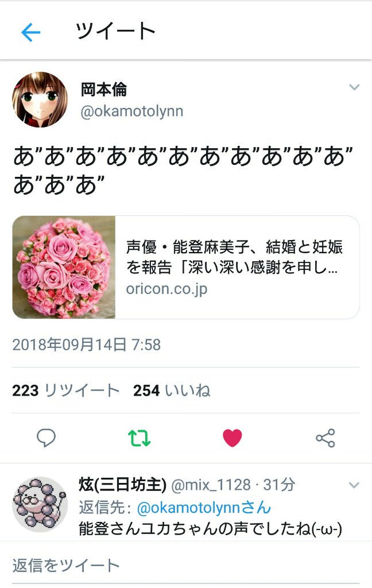Tap the blue back arrow icon
This screenshot has width=372, height=588.
click(x=31, y=32)
